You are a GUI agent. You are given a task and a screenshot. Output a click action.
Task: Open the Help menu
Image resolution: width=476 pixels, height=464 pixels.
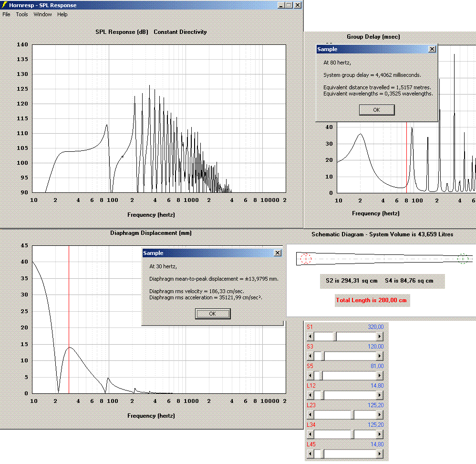62,14
